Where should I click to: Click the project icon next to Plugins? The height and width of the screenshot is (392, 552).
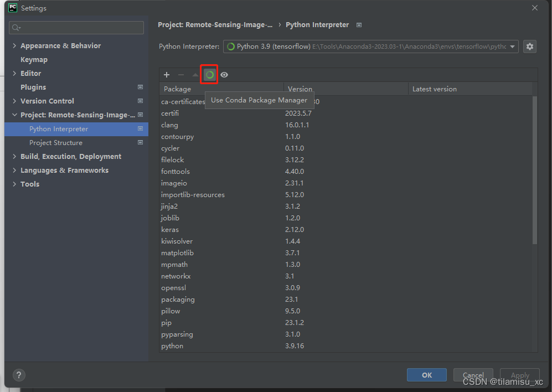coord(141,87)
